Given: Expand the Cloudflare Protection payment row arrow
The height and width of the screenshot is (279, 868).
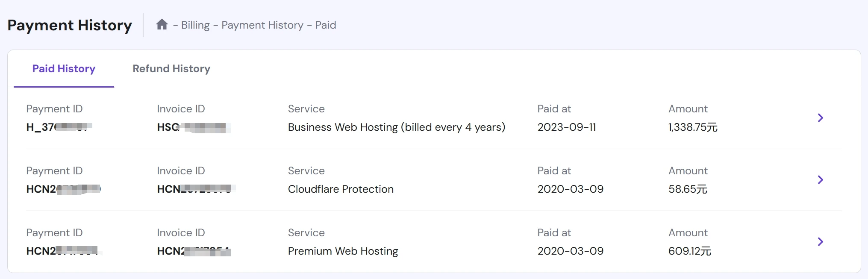Looking at the screenshot, I should (x=820, y=180).
